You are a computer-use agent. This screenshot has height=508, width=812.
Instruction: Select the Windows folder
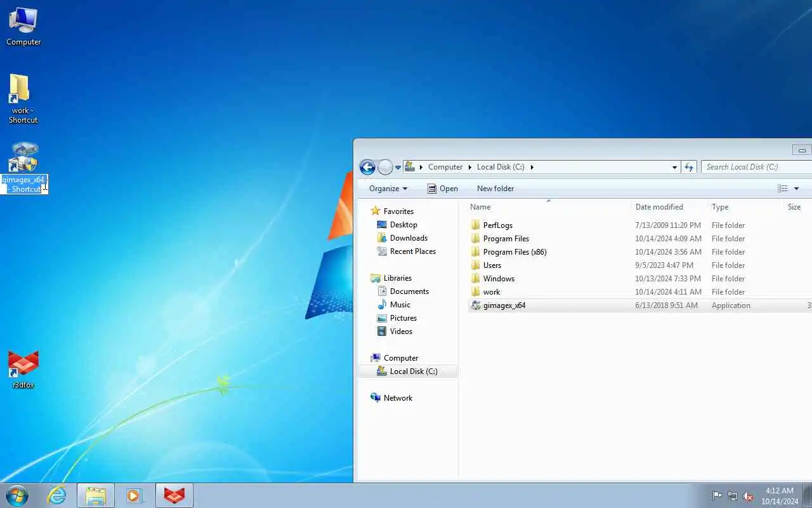coord(499,279)
